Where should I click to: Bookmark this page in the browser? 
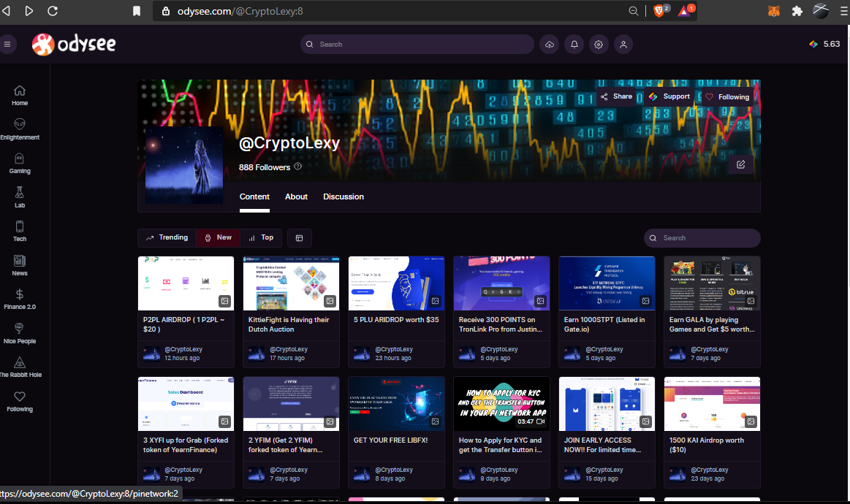(137, 11)
